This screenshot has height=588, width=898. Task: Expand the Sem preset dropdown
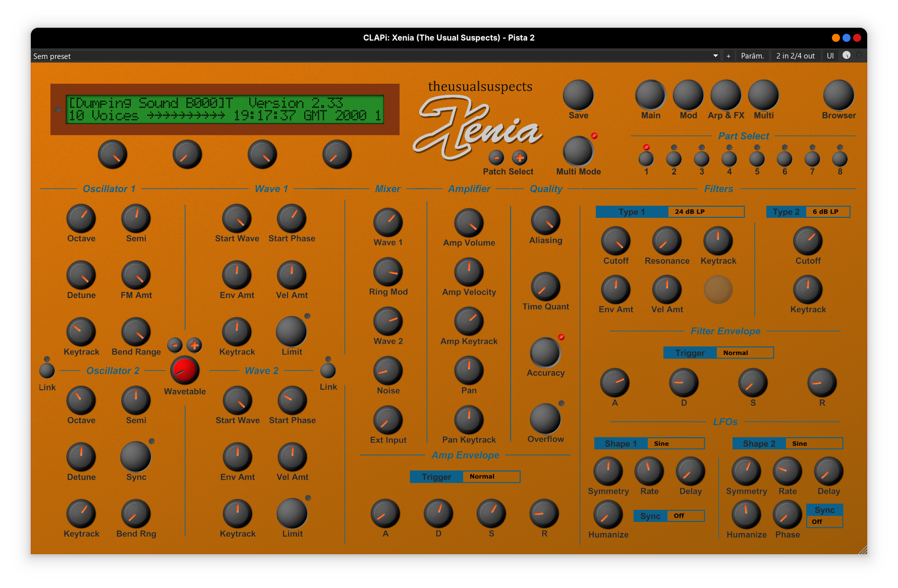(715, 56)
